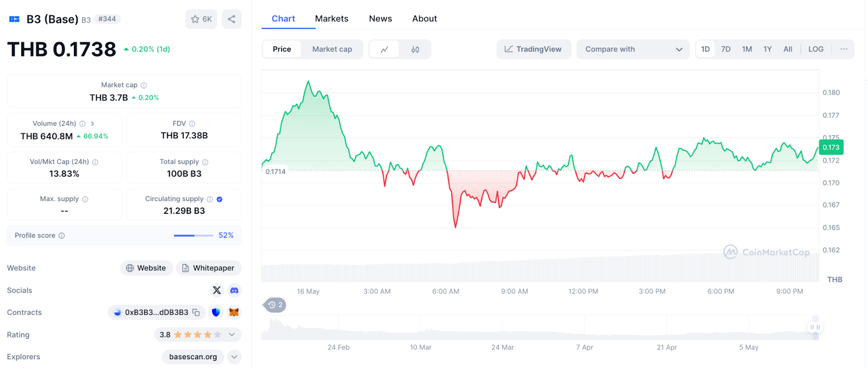Click the THB 17.38B FDV value
The width and height of the screenshot is (868, 369).
[184, 136]
